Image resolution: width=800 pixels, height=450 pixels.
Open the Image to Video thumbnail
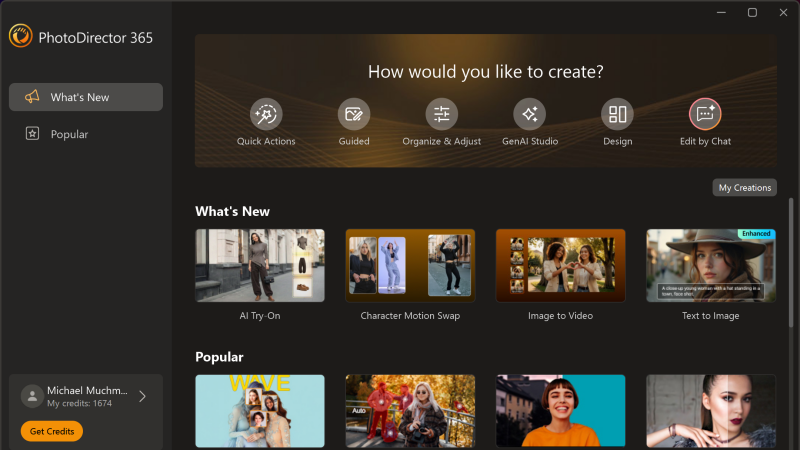560,265
